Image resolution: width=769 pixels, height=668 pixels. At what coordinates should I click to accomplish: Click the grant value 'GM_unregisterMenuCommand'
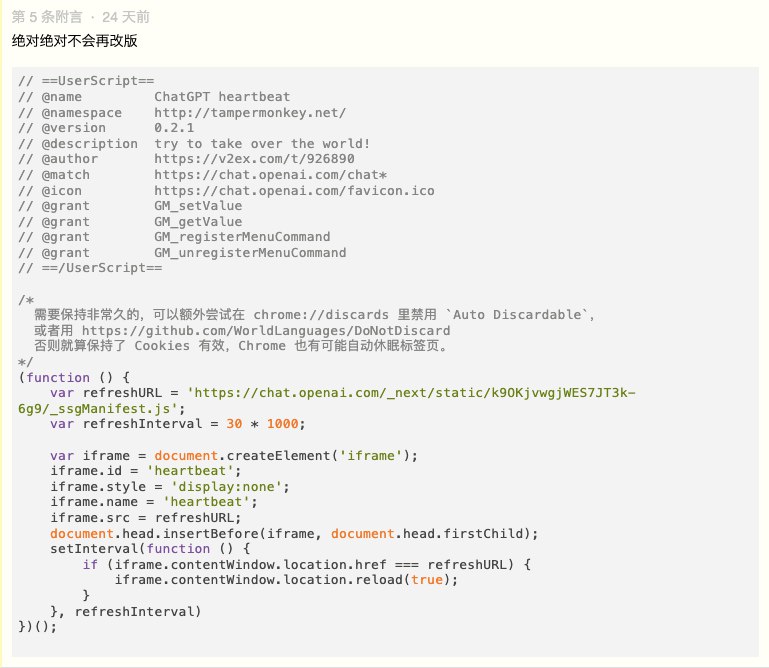250,253
